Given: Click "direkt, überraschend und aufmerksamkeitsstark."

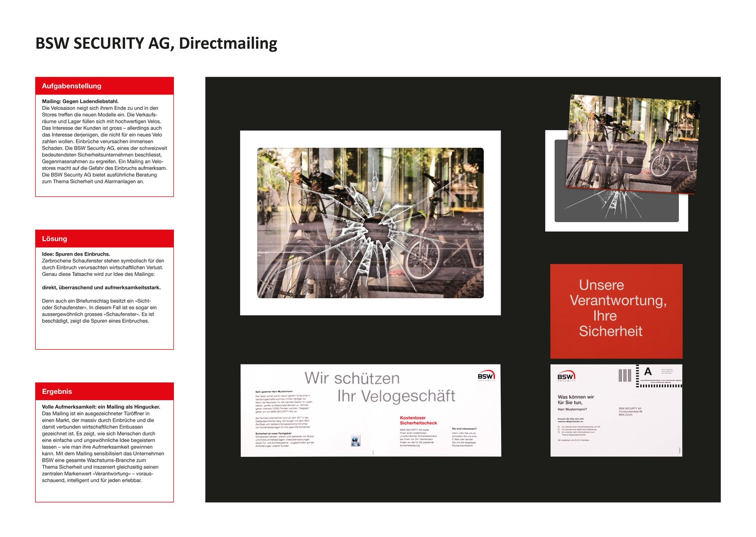Looking at the screenshot, I should (x=101, y=287).
